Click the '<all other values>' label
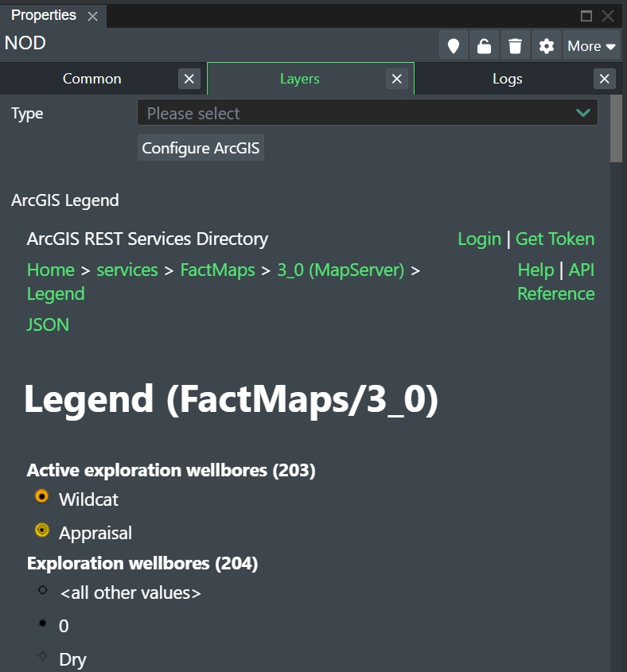This screenshot has width=627, height=672. (x=130, y=593)
